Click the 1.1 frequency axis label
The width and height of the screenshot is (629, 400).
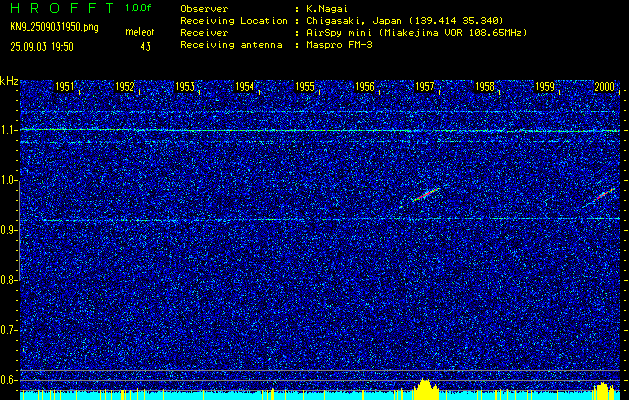pyautogui.click(x=8, y=130)
